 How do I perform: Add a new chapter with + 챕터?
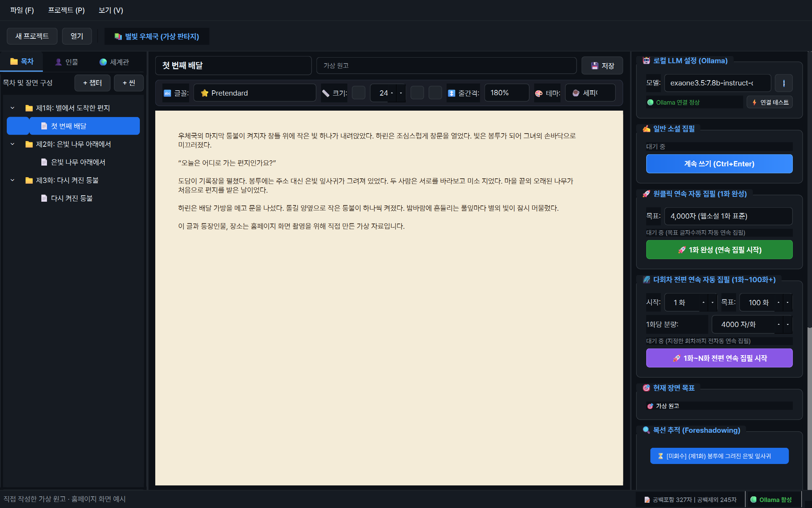coord(92,83)
